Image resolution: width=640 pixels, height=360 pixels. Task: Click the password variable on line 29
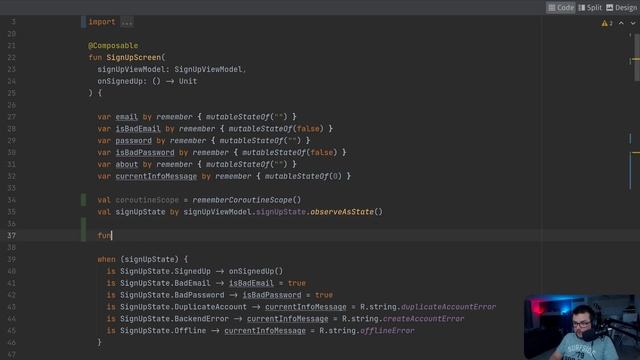tap(133, 140)
